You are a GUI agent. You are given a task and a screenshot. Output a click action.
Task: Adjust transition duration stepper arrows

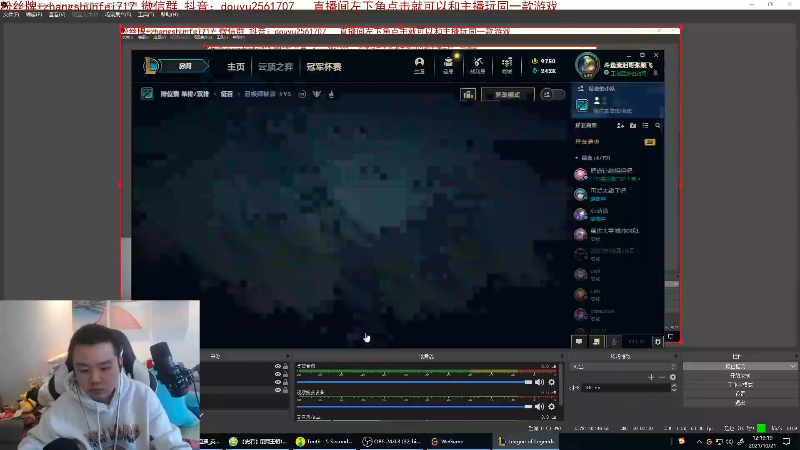click(674, 388)
